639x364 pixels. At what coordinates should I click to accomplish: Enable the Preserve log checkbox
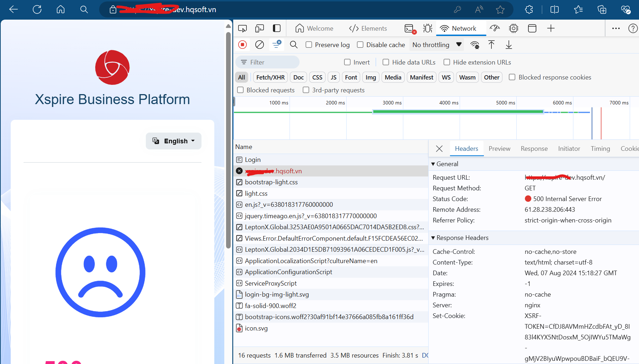click(309, 45)
